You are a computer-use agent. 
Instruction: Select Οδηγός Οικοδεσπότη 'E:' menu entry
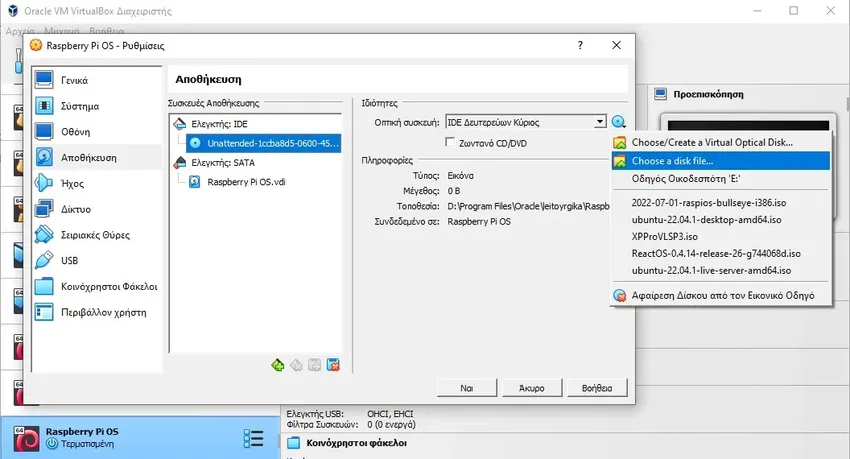720,179
